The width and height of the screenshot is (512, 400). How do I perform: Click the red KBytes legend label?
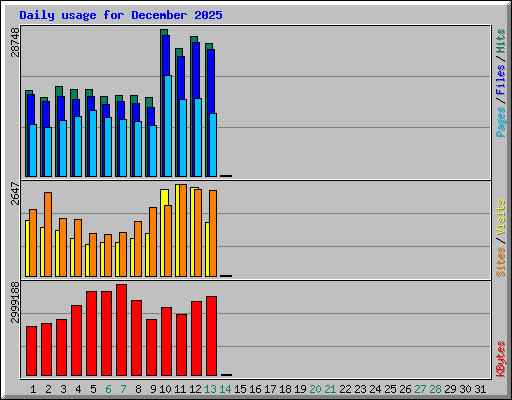tap(501, 359)
